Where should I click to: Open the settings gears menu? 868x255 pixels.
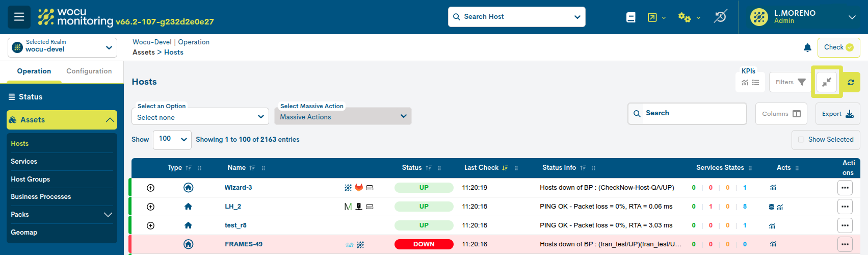(685, 17)
